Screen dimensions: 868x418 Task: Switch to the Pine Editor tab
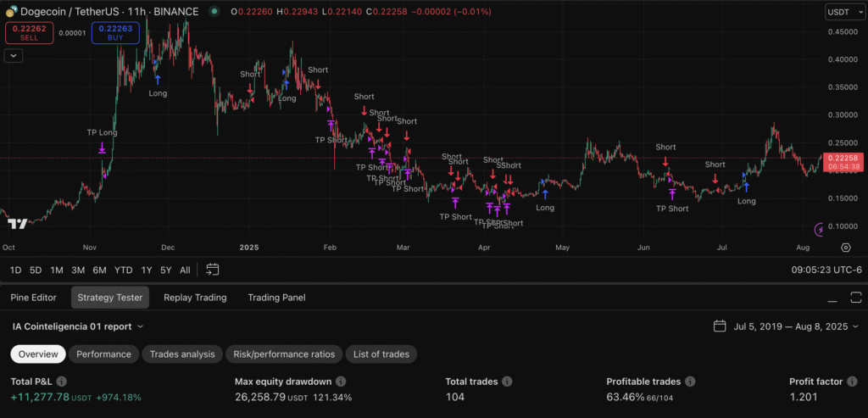[33, 298]
